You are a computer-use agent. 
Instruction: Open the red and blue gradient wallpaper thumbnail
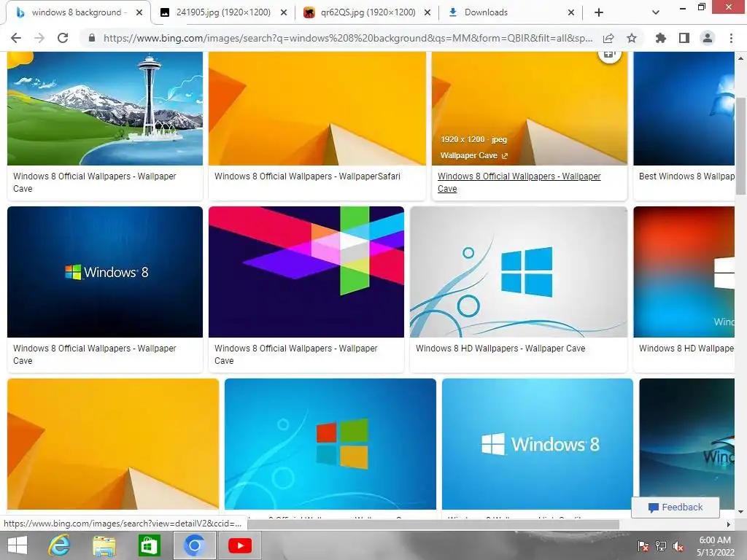[x=684, y=272]
